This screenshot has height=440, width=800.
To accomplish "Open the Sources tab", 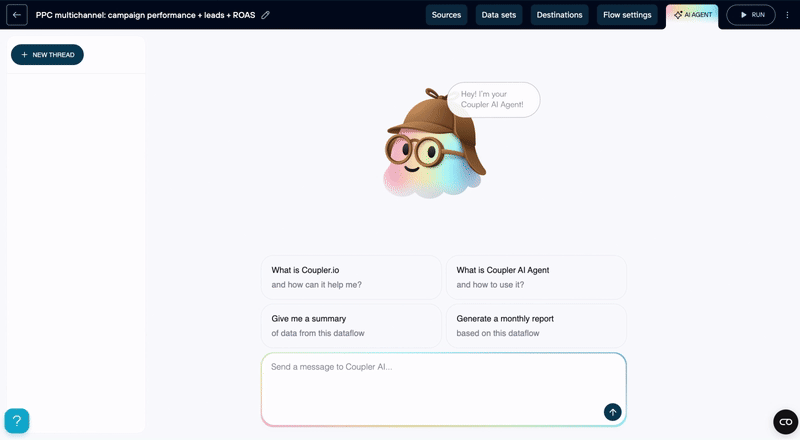I will coord(446,15).
